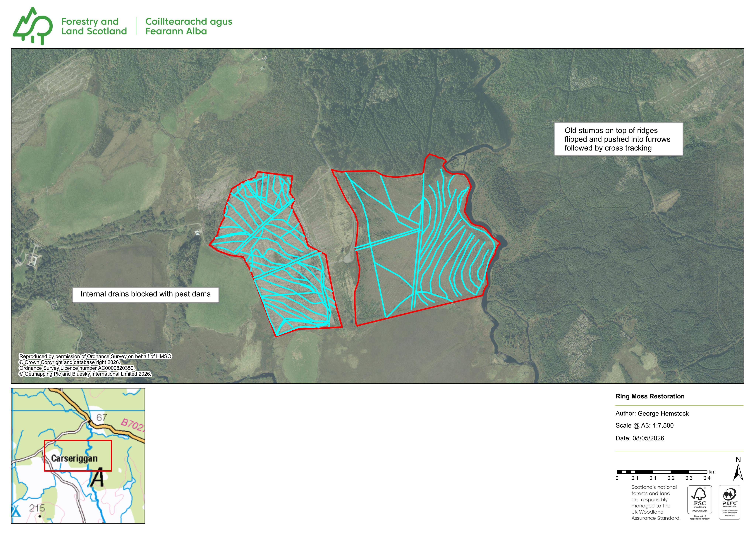Click the 'Crown Copyright and database right 2026' line
756x535 pixels.
point(70,362)
